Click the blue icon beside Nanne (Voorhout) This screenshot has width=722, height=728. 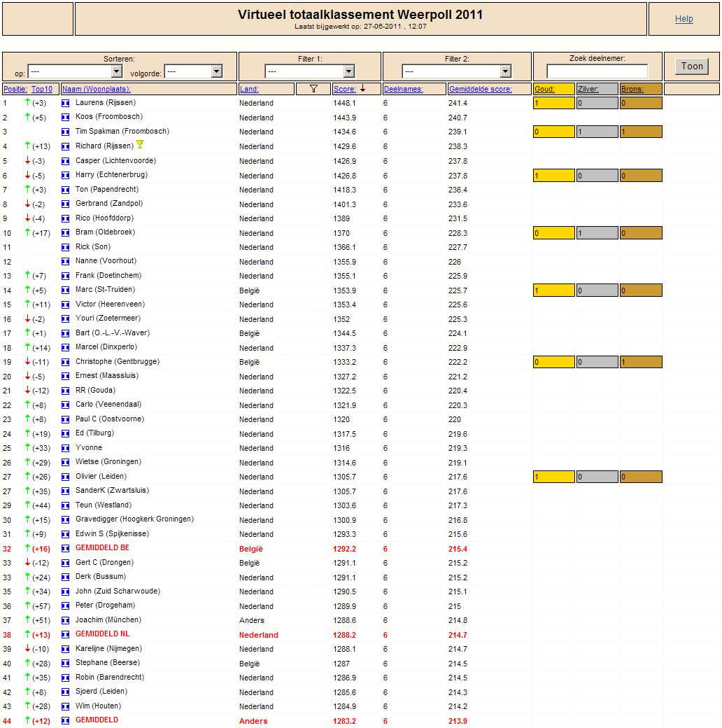(66, 261)
